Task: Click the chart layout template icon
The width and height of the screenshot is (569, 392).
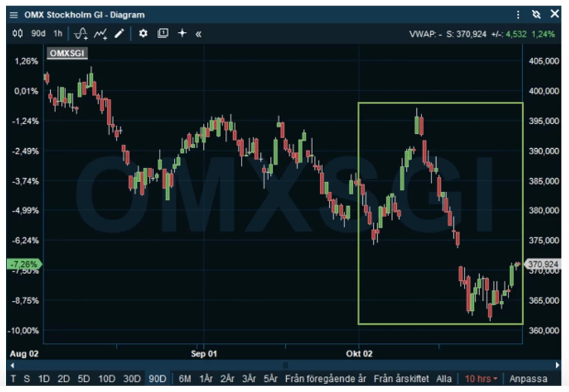Action: coord(163,34)
